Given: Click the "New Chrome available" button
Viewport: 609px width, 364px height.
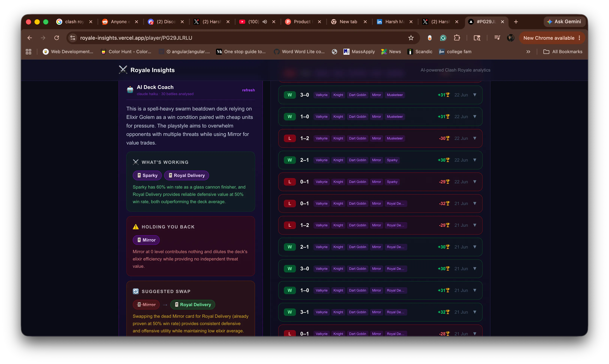Looking at the screenshot, I should tap(552, 38).
